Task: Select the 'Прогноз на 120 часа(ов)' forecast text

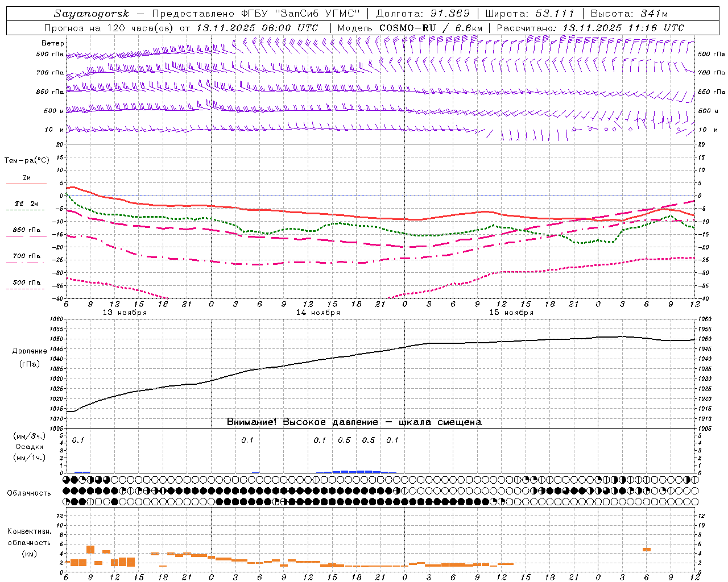Action: pos(109,28)
